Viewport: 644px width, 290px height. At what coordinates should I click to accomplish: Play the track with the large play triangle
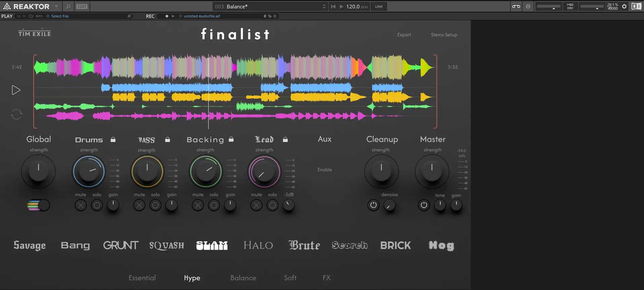[x=16, y=90]
